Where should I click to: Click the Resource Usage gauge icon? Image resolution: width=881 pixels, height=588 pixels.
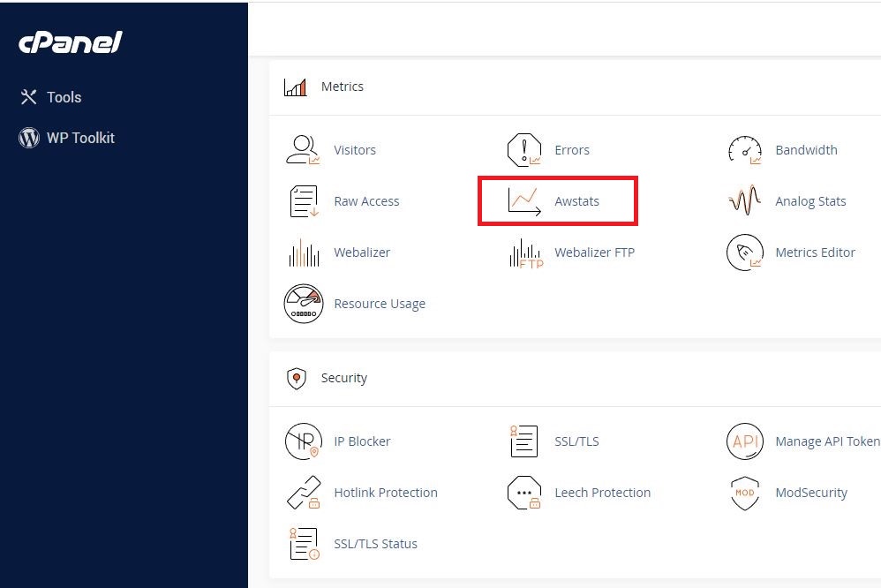point(304,304)
